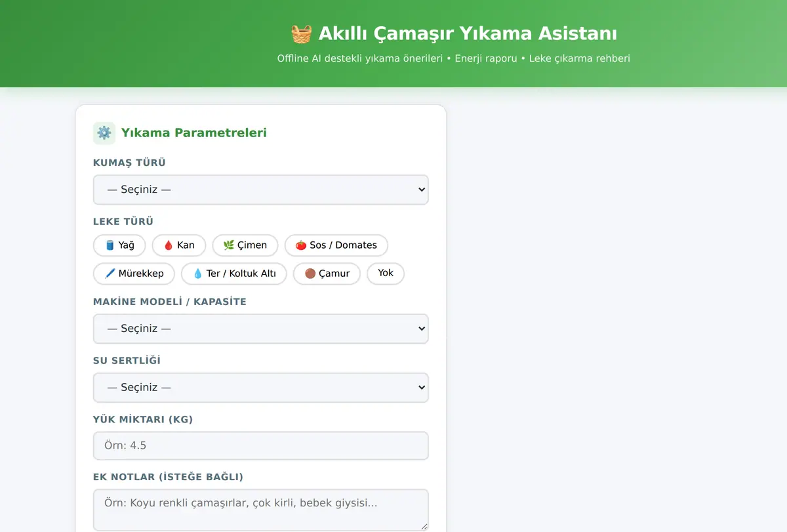Select the Yağ stain chip
The image size is (787, 532).
point(119,245)
